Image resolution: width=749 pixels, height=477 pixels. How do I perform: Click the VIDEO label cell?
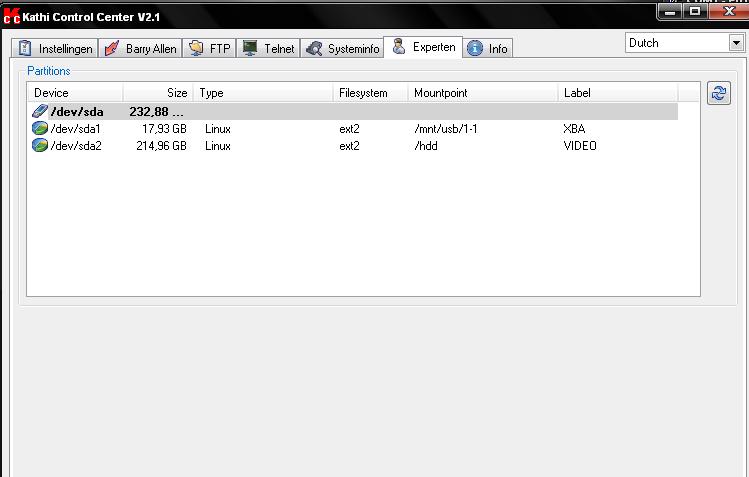pos(580,146)
